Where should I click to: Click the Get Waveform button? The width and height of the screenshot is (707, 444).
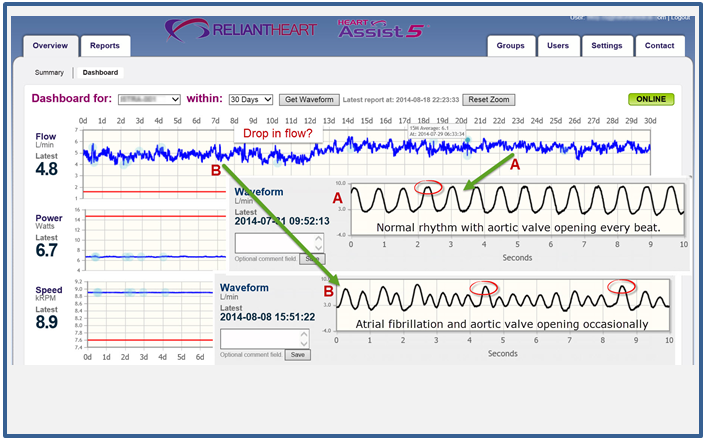tap(309, 100)
